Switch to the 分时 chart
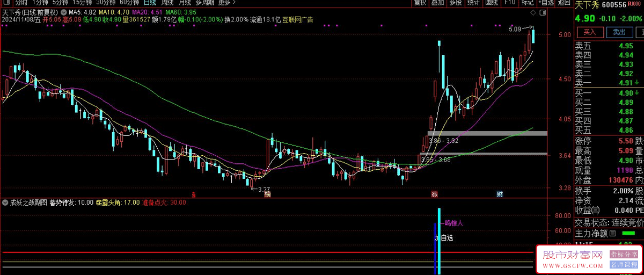644x275 pixels. pyautogui.click(x=21, y=3)
